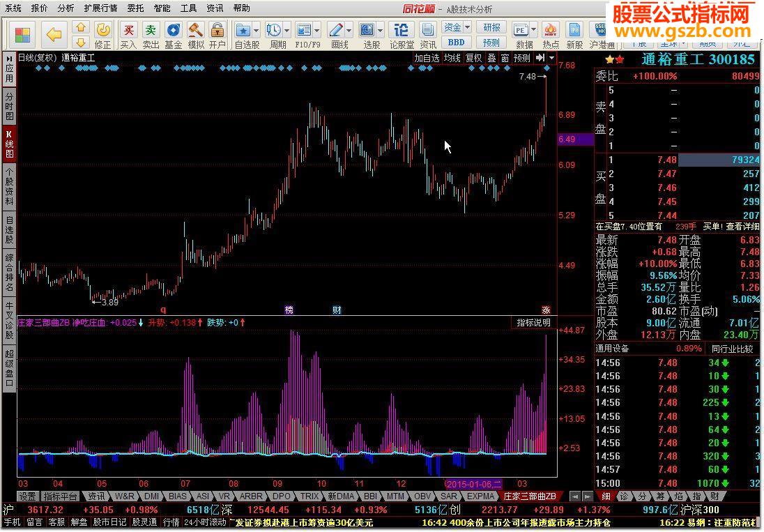The image size is (764, 532).
Task: Click the colorful home grid icon
Action: coord(22,35)
